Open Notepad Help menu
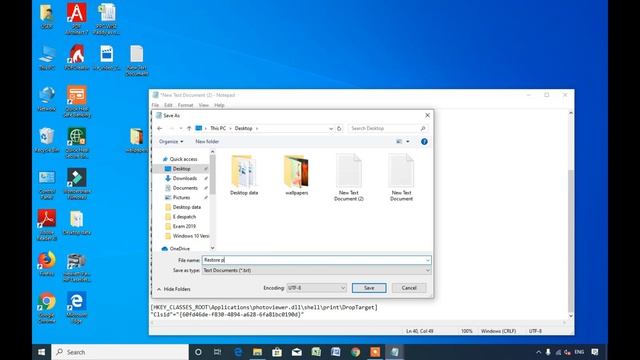 (x=219, y=105)
